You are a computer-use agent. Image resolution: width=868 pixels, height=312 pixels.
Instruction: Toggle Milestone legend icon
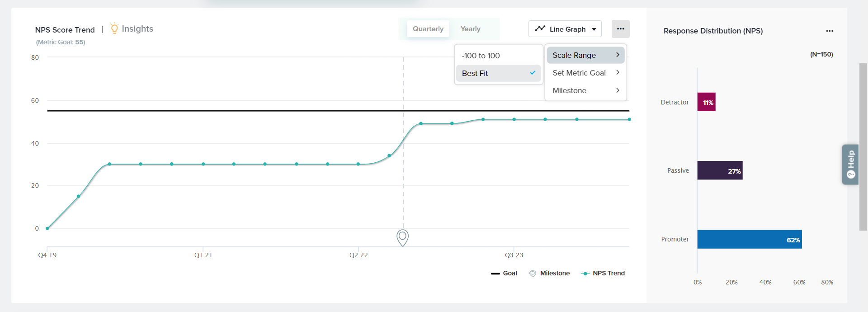pyautogui.click(x=533, y=274)
